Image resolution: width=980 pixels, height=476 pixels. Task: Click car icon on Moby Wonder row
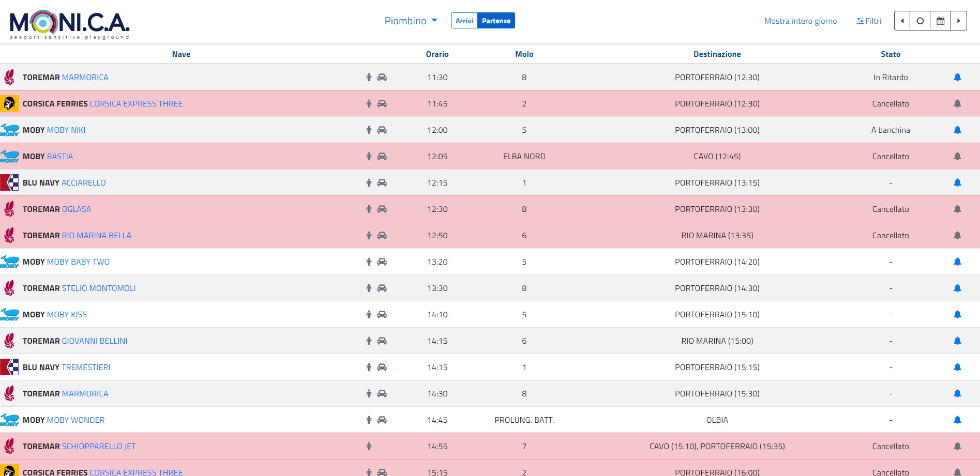point(382,420)
